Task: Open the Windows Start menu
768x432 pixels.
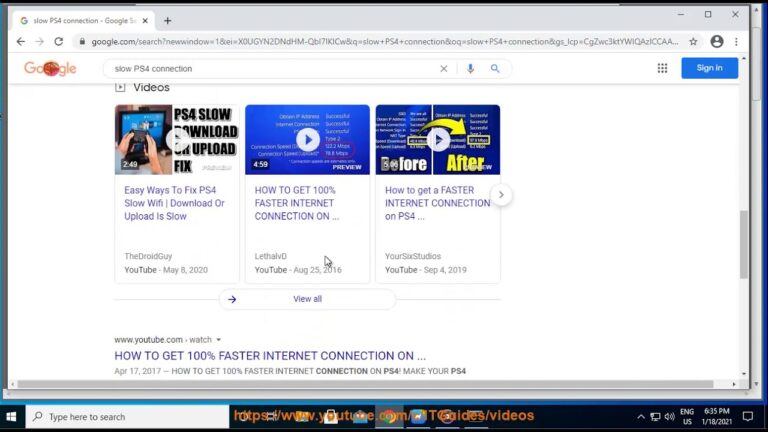Action: coord(11,417)
